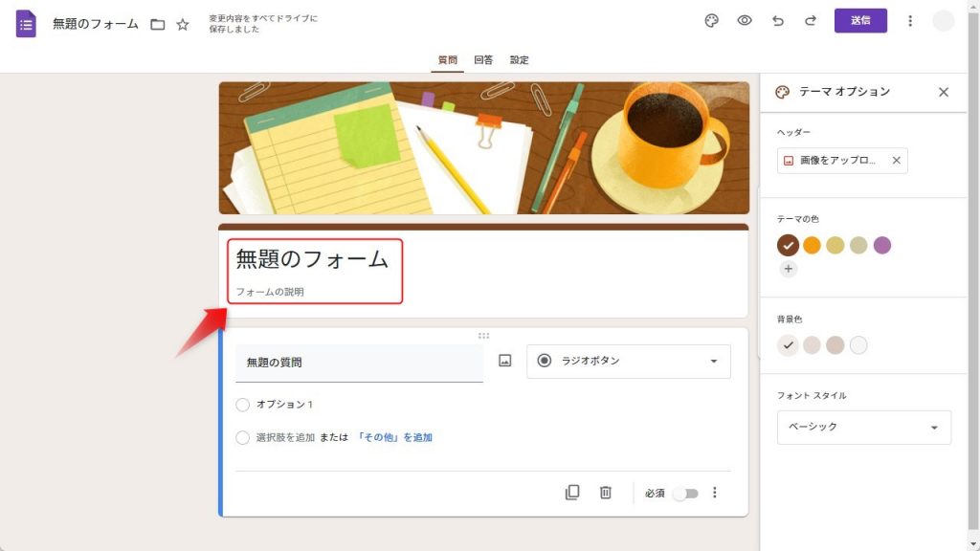The image size is (980, 551).
Task: Click the フォームの説明 description field
Action: 269,292
